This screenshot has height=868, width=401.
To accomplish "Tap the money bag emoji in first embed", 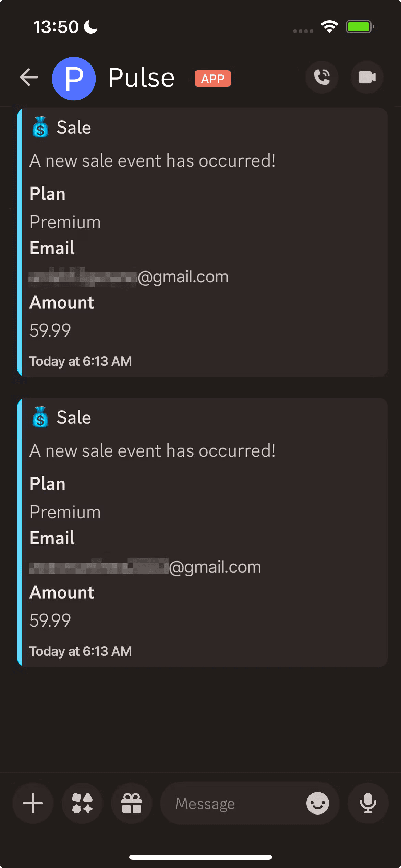I will (x=40, y=127).
